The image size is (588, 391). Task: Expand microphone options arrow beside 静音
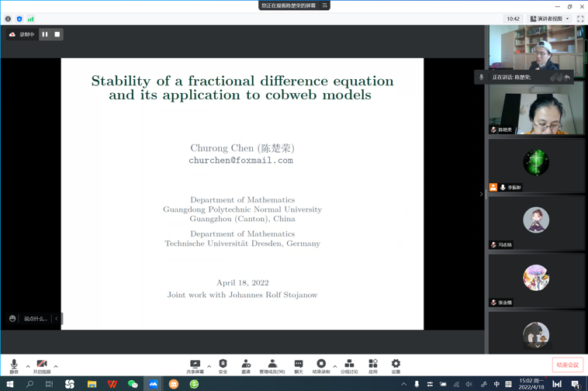pyautogui.click(x=28, y=366)
